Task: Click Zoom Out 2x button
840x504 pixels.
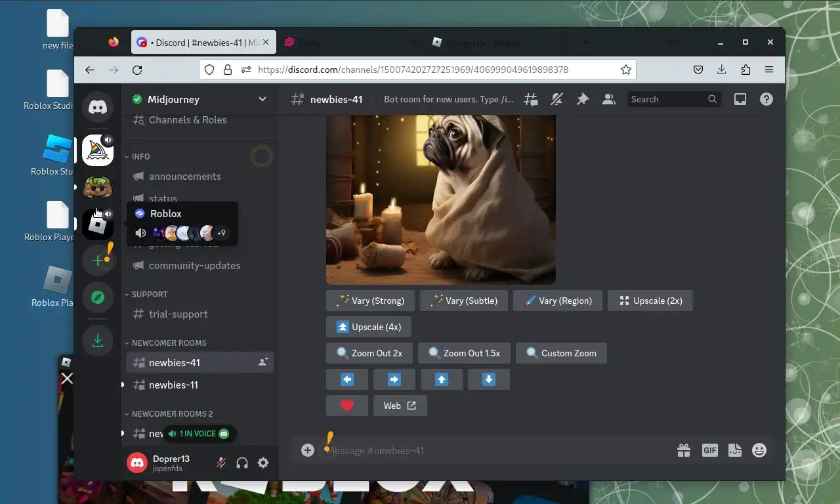Action: (x=369, y=353)
